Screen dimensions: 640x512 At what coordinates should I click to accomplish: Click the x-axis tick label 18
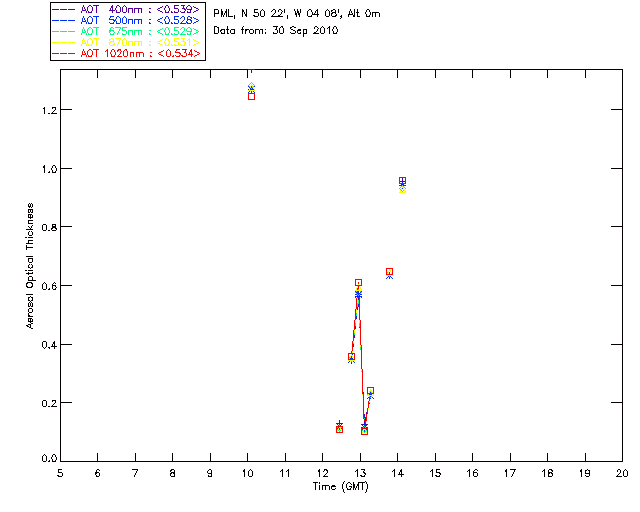point(548,473)
